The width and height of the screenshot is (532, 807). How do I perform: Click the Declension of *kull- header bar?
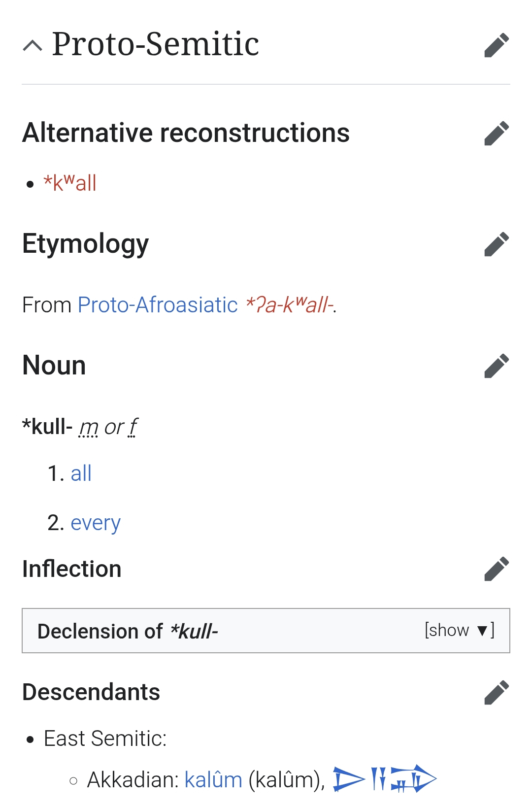[197, 631]
